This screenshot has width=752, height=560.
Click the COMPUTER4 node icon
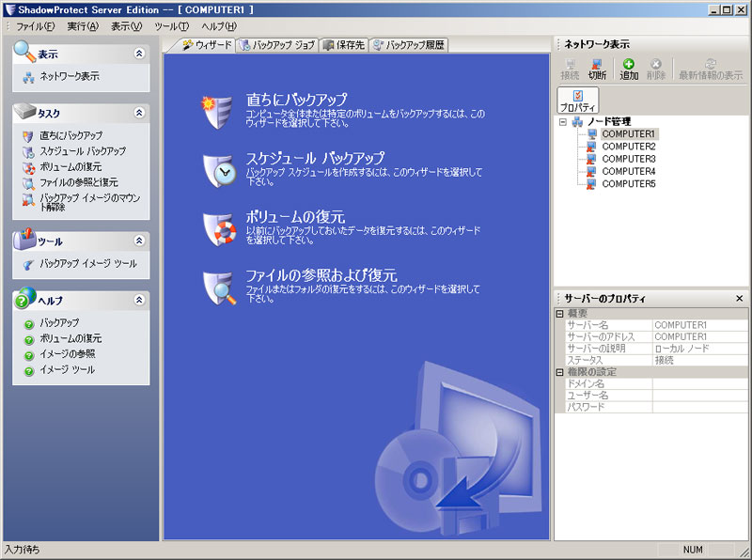coord(591,171)
